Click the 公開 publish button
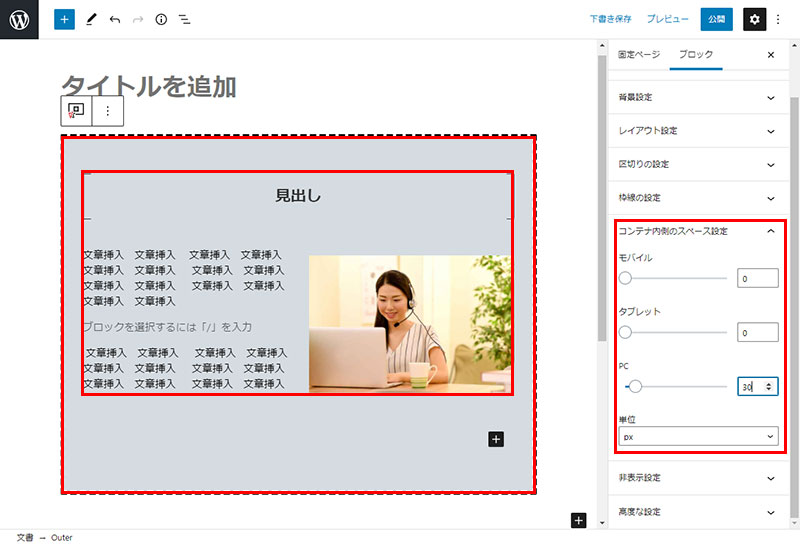This screenshot has height=545, width=800. pos(715,19)
